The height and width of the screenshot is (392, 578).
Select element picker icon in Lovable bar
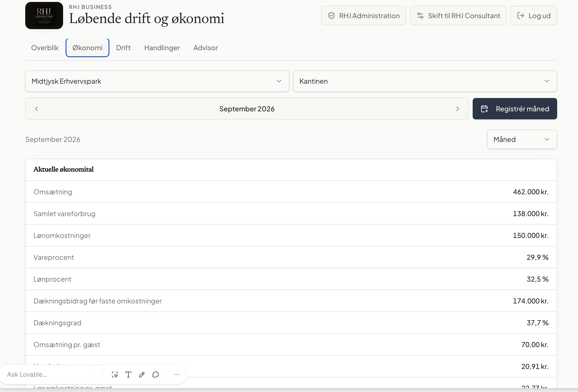tap(115, 374)
